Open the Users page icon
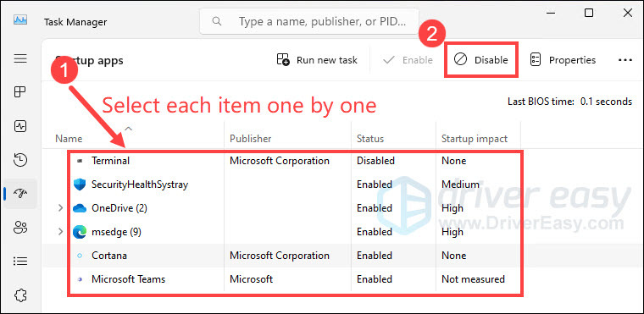Image resolution: width=644 pixels, height=314 pixels. point(20,227)
